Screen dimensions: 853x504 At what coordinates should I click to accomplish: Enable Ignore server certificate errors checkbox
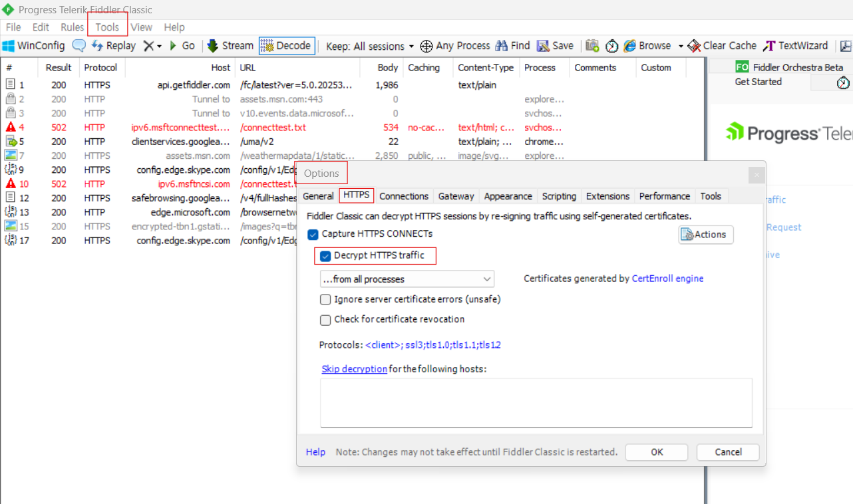point(325,300)
